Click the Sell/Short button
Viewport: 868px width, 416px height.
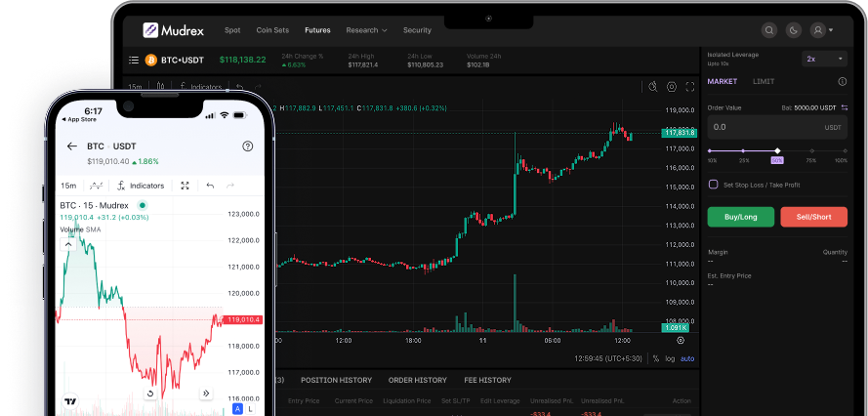[x=813, y=217]
